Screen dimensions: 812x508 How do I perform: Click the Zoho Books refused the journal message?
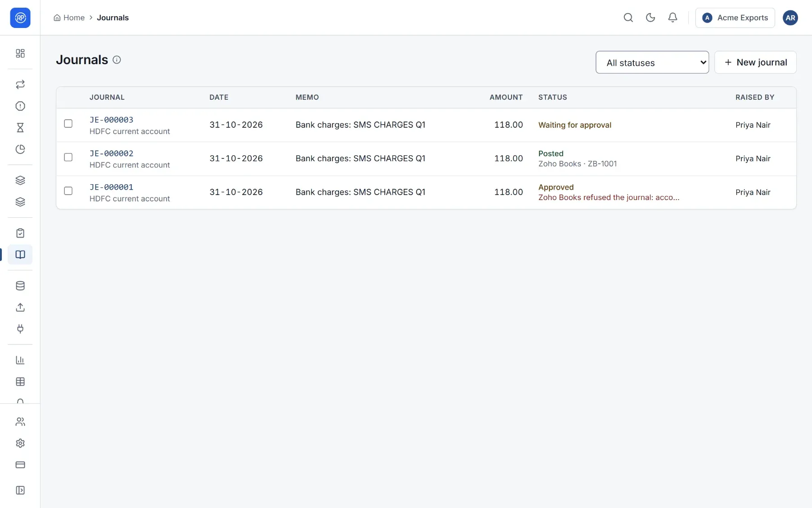point(609,197)
